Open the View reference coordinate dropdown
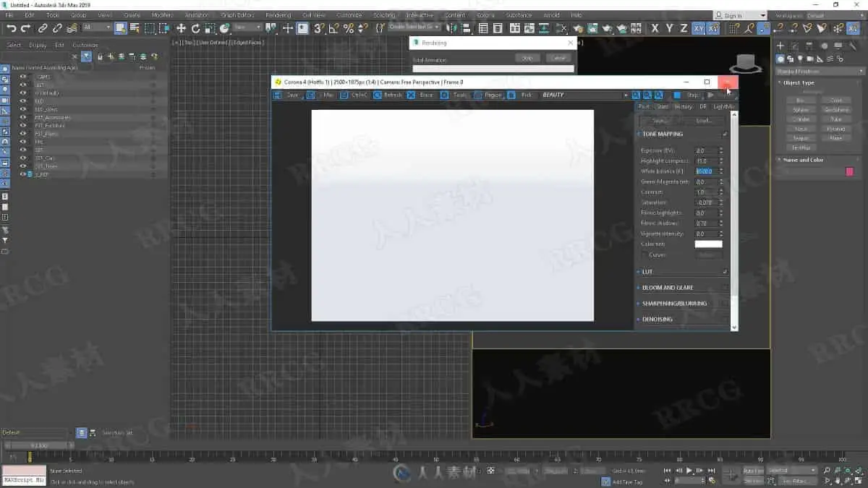868x488 pixels. point(247,28)
